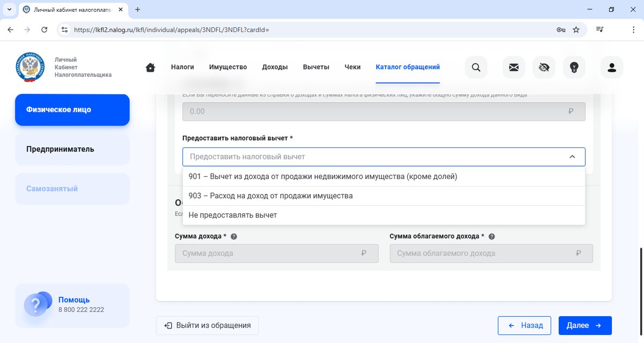The image size is (644, 343).
Task: Click Выйти из обращения button
Action: coord(207,325)
